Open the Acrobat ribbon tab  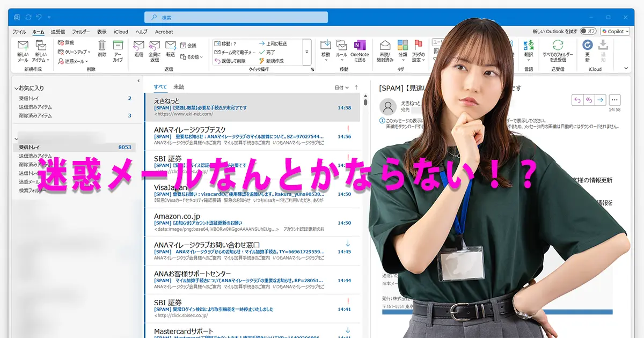(164, 32)
